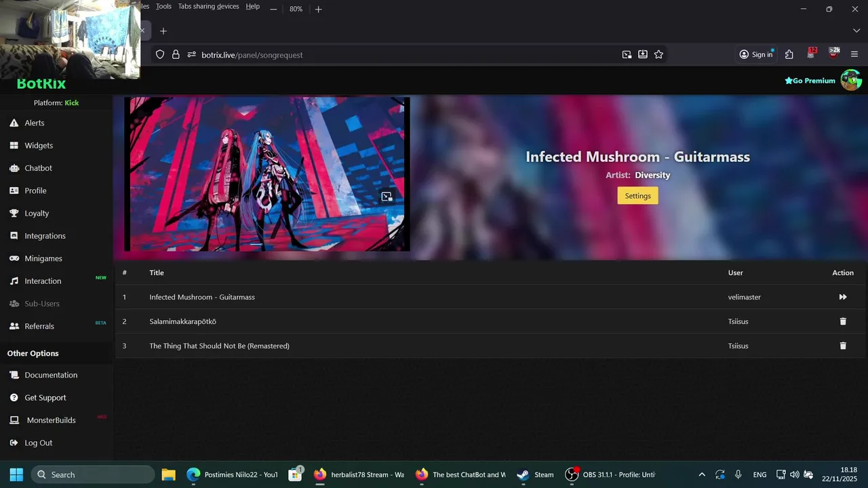Click address-bar picture-in-picture icon
The width and height of the screenshot is (868, 488).
pos(627,55)
